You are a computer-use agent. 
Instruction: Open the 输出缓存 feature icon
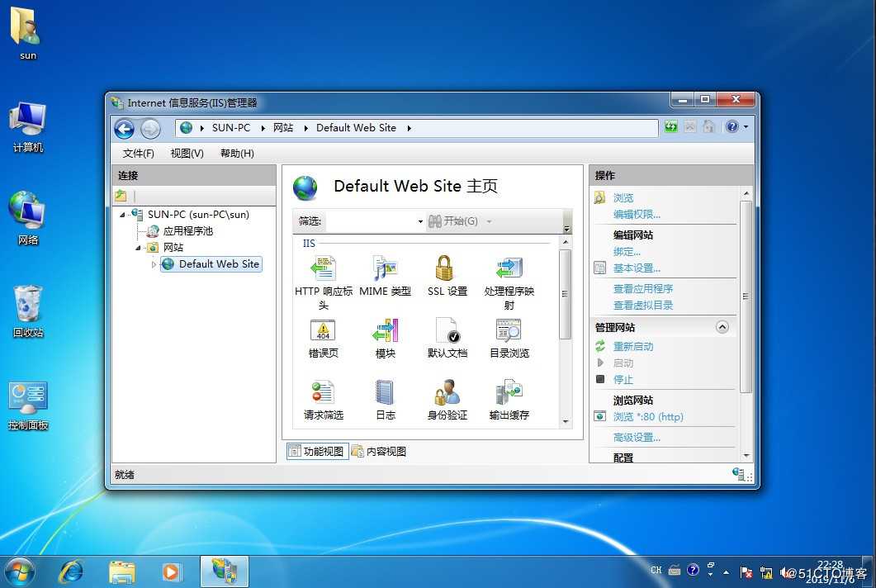tap(509, 392)
